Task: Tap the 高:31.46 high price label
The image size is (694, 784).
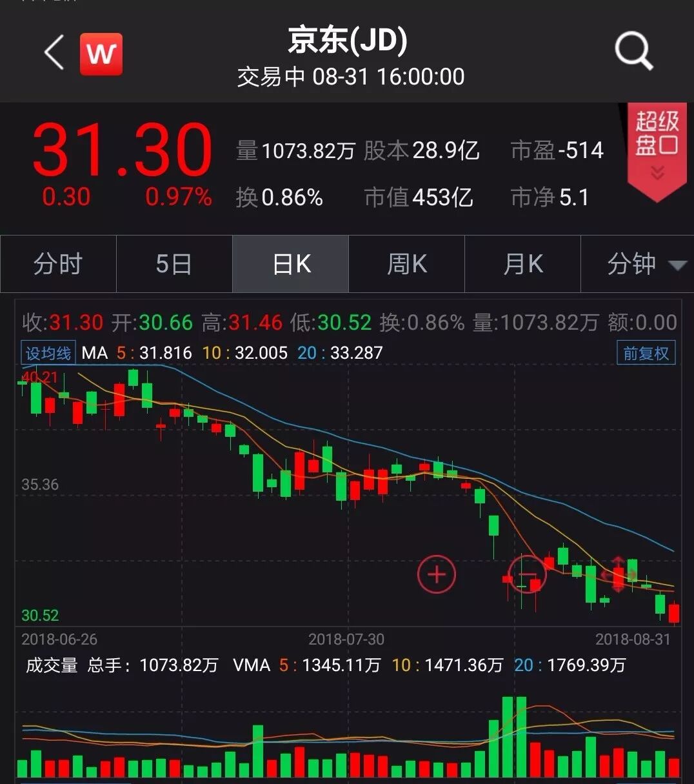Action: tap(242, 322)
